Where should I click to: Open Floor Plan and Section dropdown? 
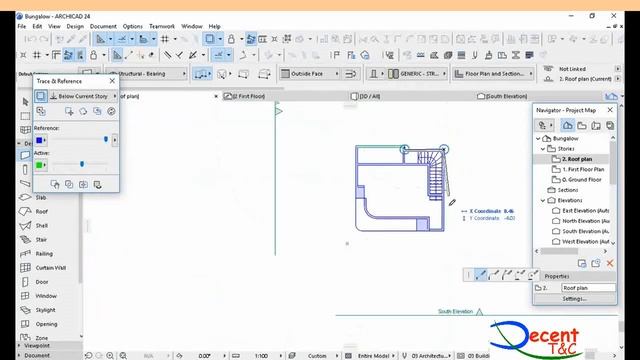tap(493, 74)
